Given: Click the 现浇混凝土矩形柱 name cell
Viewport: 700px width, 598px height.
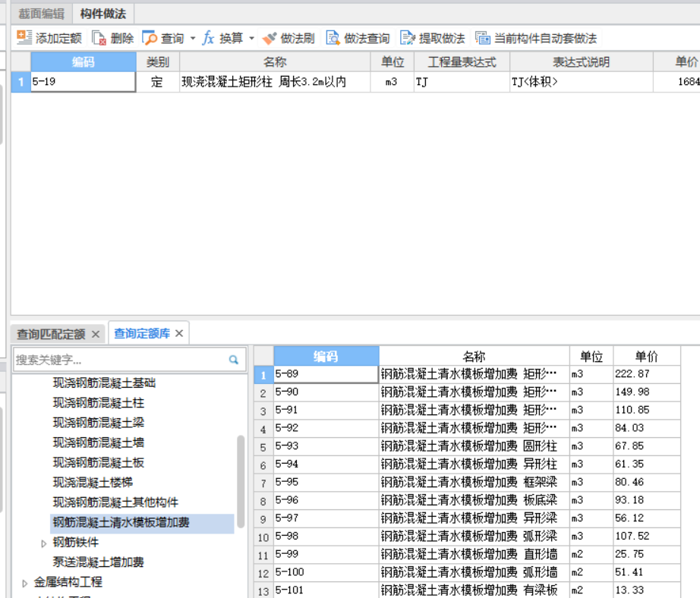Looking at the screenshot, I should 275,82.
